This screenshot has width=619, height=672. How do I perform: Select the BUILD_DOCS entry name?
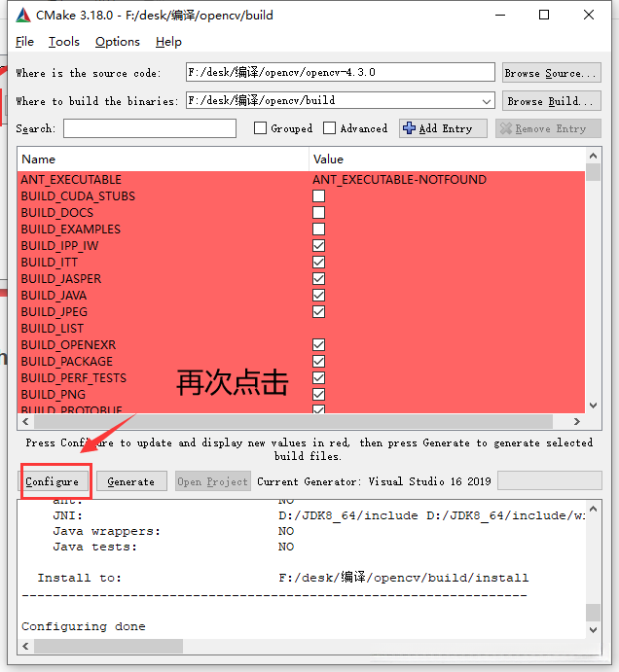(57, 213)
